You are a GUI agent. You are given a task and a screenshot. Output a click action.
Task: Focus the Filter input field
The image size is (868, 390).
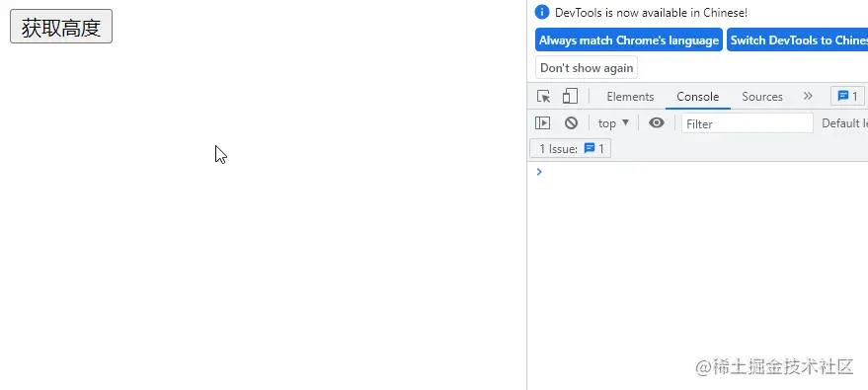(748, 123)
